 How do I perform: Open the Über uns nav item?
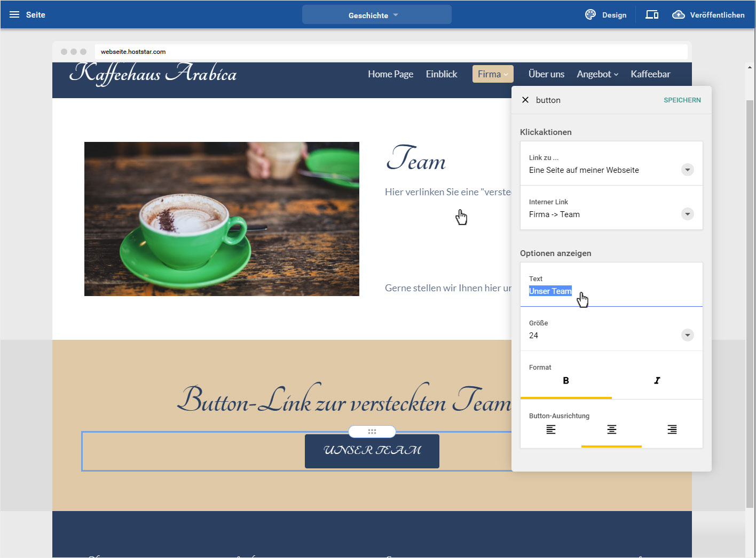[x=546, y=74]
